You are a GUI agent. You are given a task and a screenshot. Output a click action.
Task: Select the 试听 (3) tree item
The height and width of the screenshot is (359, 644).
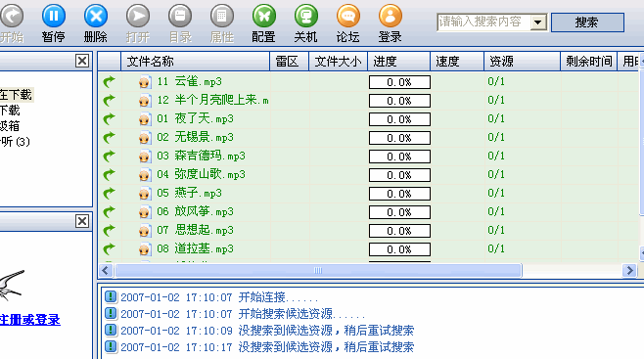[x=15, y=142]
